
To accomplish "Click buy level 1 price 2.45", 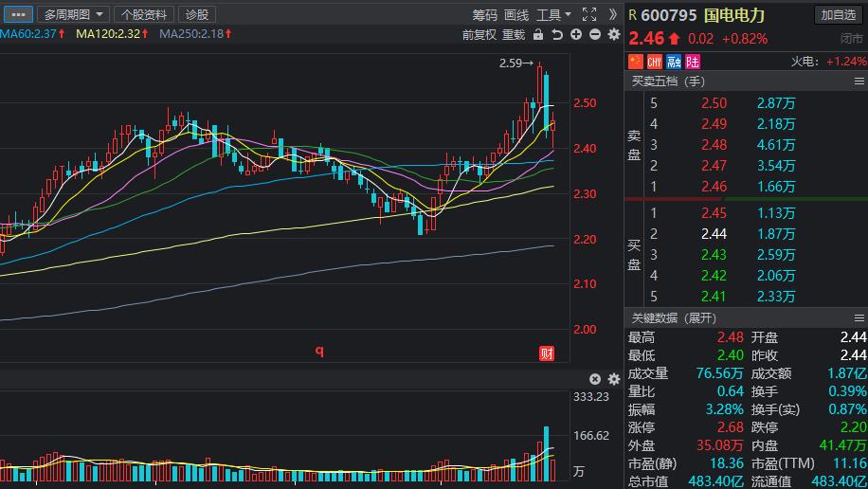I will pyautogui.click(x=714, y=212).
